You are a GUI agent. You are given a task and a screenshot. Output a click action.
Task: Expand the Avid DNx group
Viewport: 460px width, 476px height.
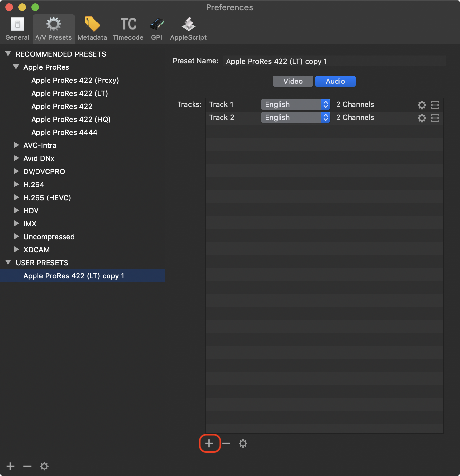click(x=16, y=158)
